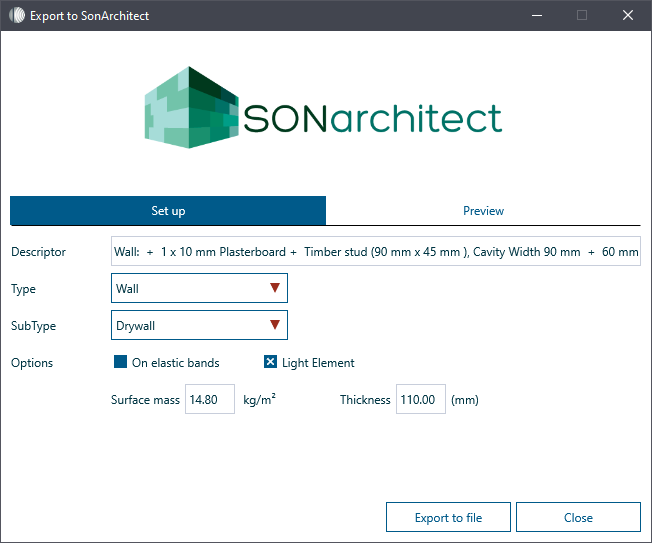
Task: Click the Light Element label
Action: point(318,363)
